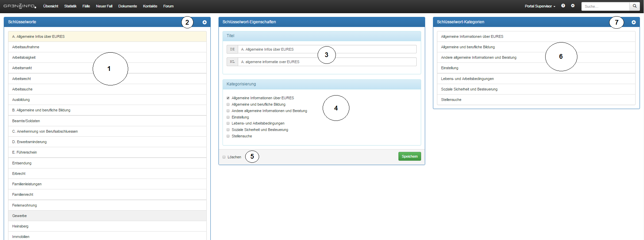The image size is (644, 240).
Task: Expand the Portal Supervisor user dropdown
Action: pyautogui.click(x=540, y=6)
